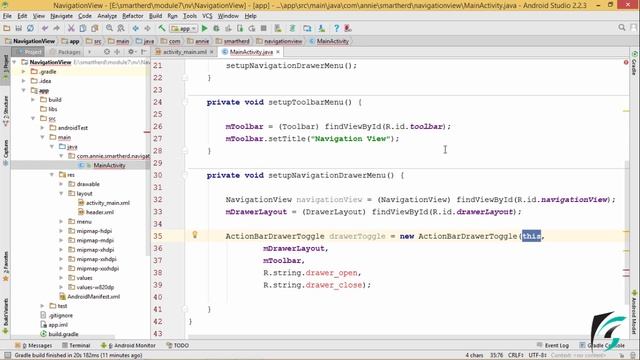Select AndroidManifest.xml in project tree
Viewport: 640px width, 360px height.
tap(93, 297)
